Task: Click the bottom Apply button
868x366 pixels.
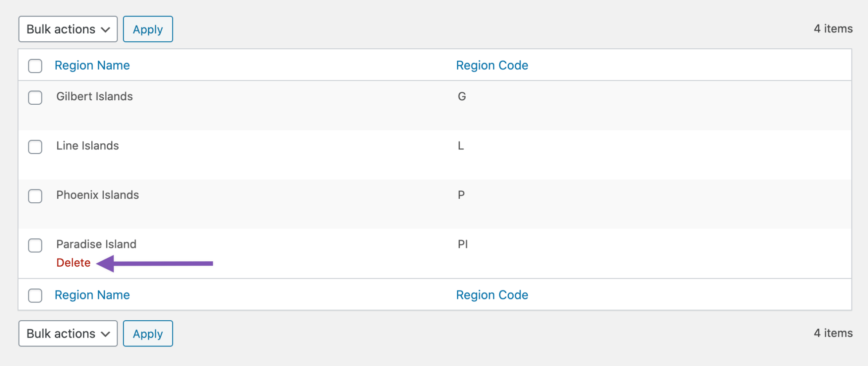Action: click(148, 333)
